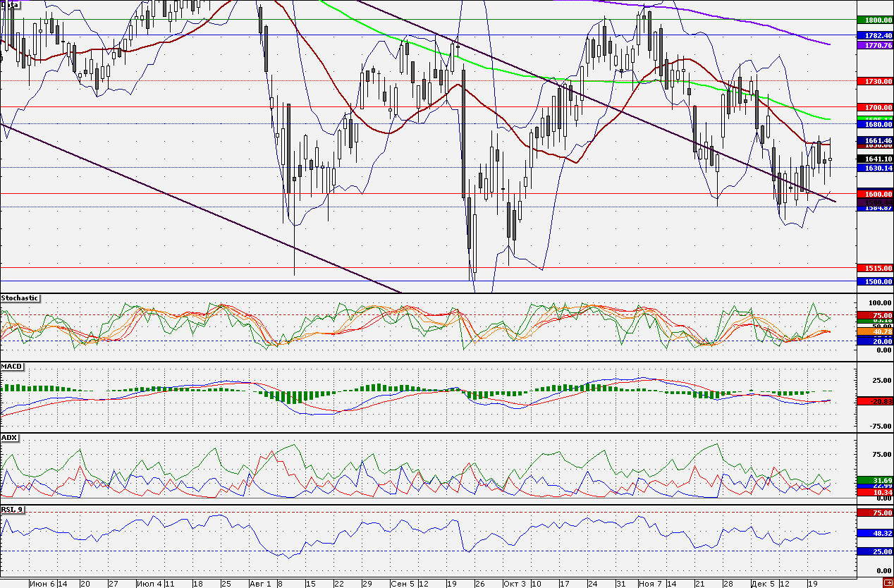The image size is (894, 588).
Task: Click the green 1800.00 price tag
Action: [874, 20]
